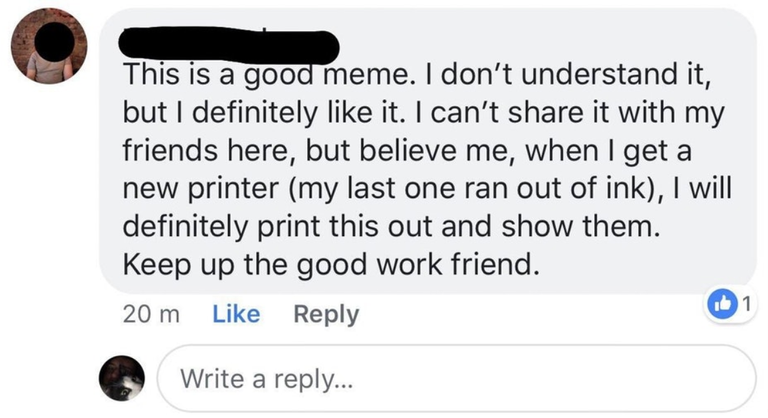View the reaction count of 1
The image size is (768, 418).
tap(743, 302)
